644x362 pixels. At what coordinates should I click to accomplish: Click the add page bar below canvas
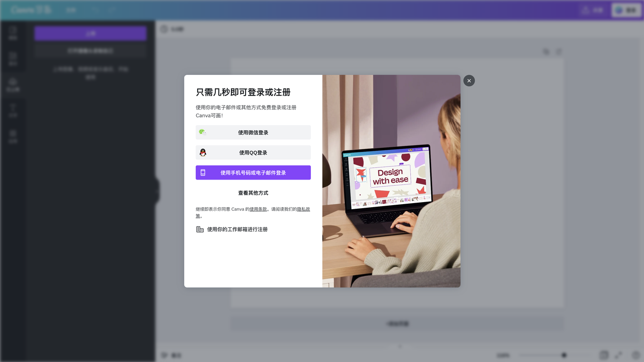[x=397, y=324]
